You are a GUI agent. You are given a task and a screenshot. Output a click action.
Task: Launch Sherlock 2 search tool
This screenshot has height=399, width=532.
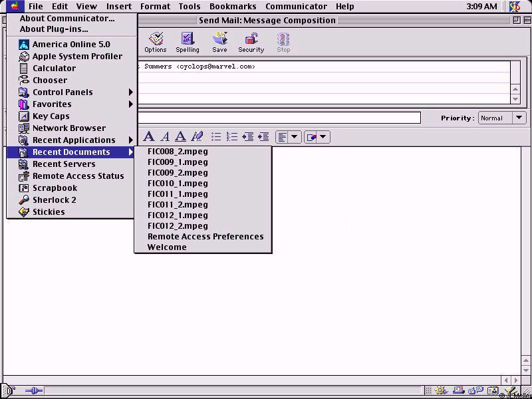72,200
